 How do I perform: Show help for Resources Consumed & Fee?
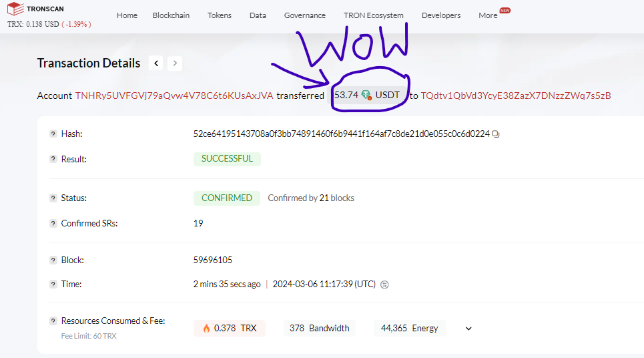click(x=53, y=321)
